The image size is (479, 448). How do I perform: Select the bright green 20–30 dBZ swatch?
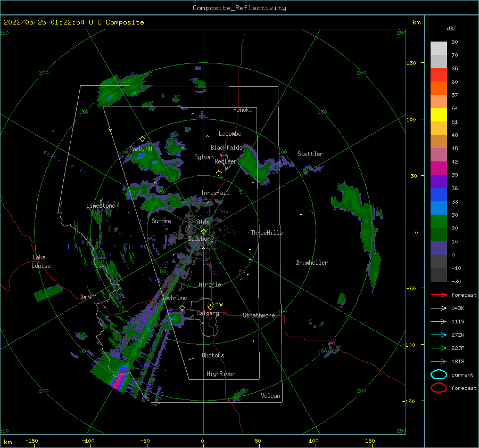tap(439, 222)
